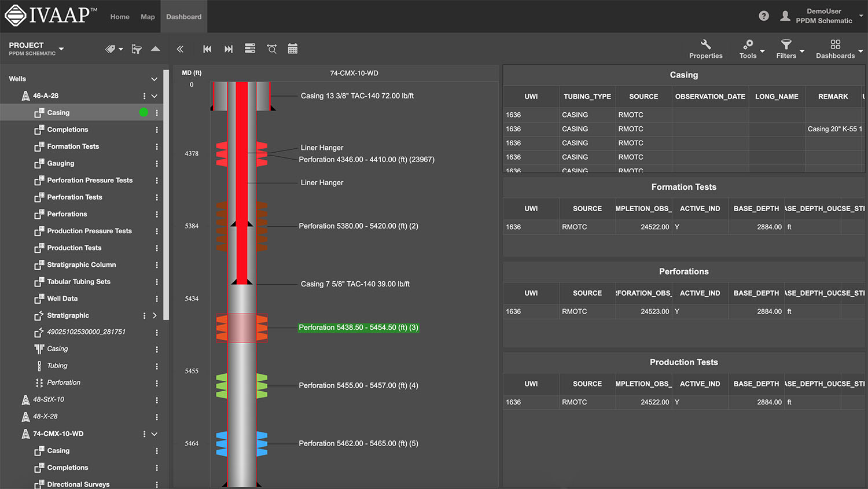This screenshot has width=868, height=489.
Task: Sort Perforations table by ACTIVE_IND header
Action: 700,293
